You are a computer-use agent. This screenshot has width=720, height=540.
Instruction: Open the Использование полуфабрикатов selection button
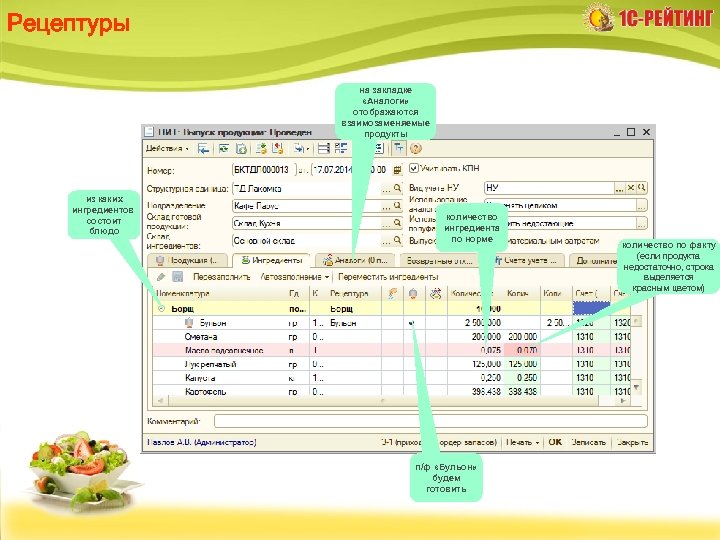(641, 224)
